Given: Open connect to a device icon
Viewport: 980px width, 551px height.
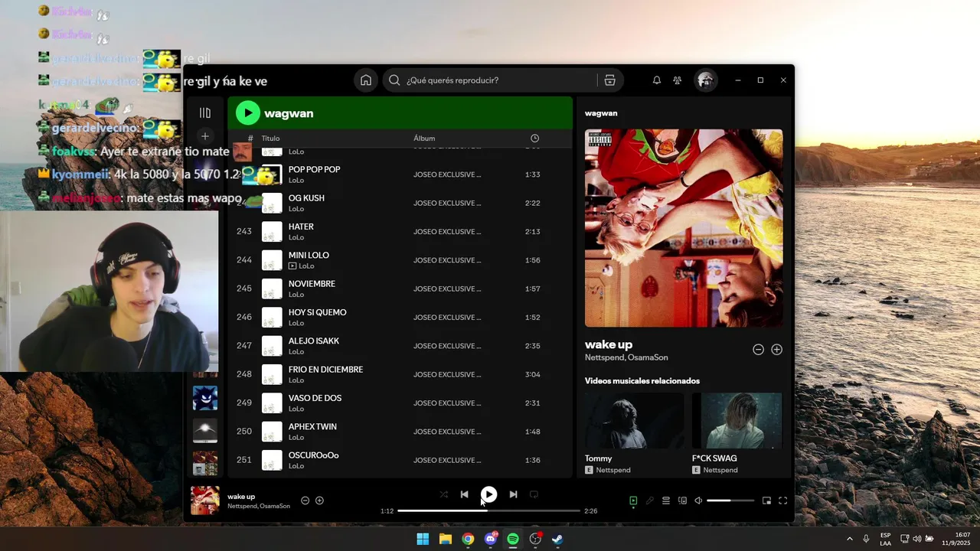Looking at the screenshot, I should [682, 500].
